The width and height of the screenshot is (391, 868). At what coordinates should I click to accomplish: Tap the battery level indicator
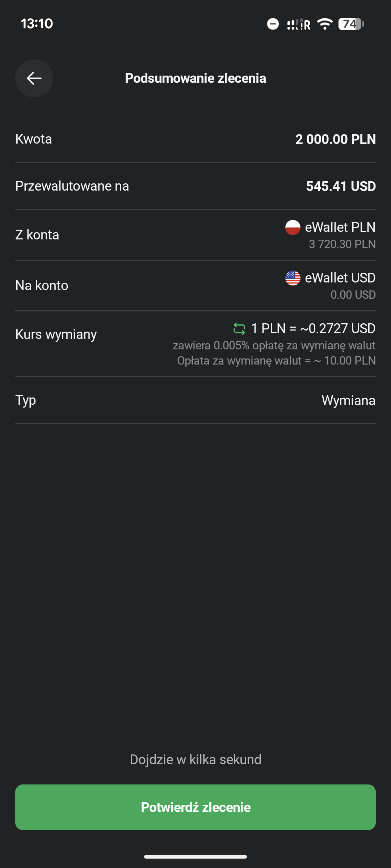pos(350,24)
